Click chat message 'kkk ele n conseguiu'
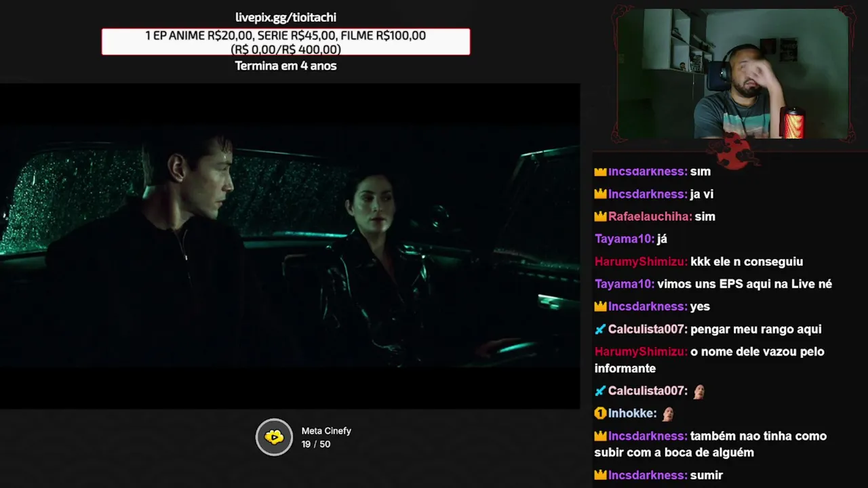868x488 pixels. tap(747, 262)
